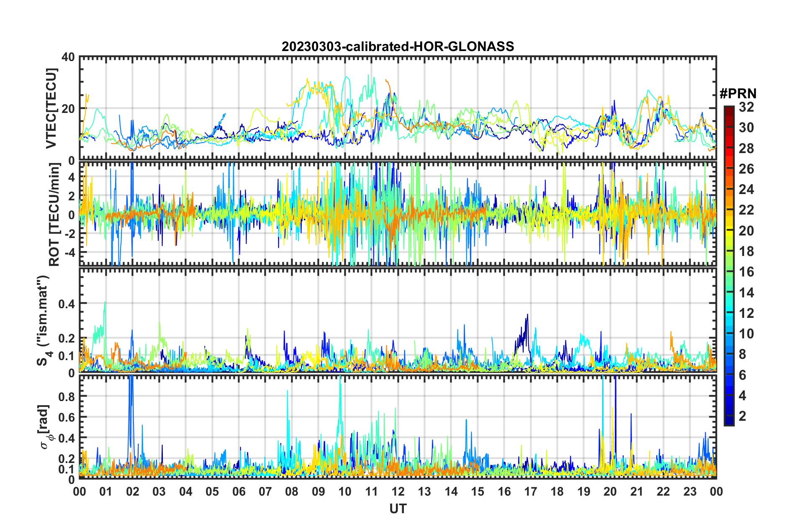Select the VTEC[TECU] y-axis label
The width and height of the screenshot is (796, 532).
[x=51, y=108]
